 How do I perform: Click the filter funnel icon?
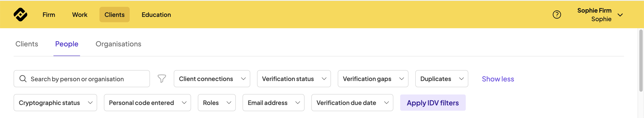click(x=161, y=79)
